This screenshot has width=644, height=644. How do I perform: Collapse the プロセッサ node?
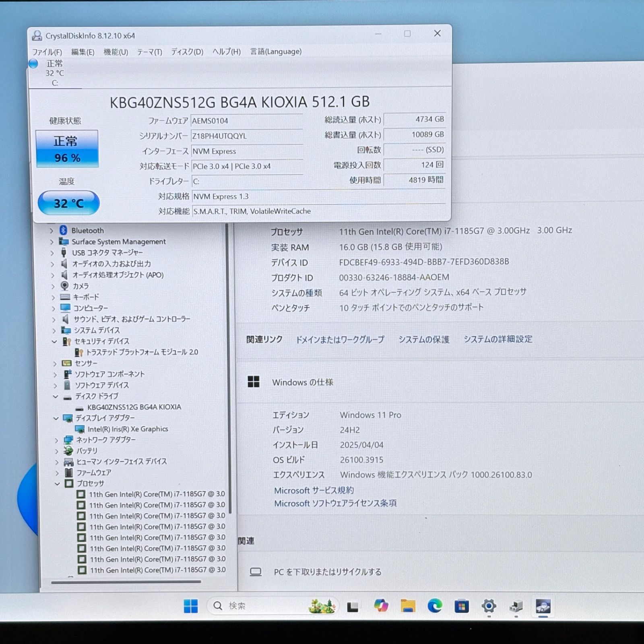(57, 483)
